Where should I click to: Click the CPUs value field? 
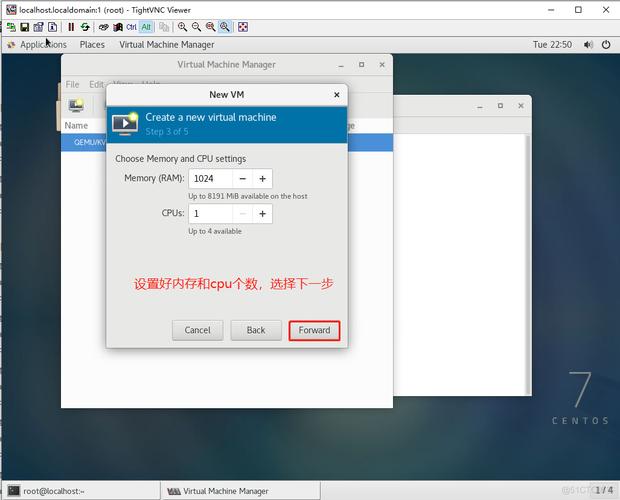click(x=211, y=214)
